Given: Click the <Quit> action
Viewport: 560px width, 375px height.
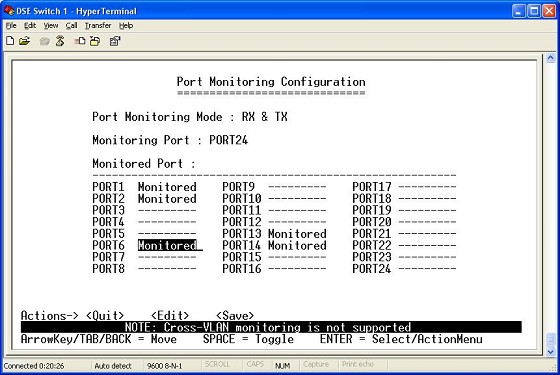Looking at the screenshot, I should (x=105, y=315).
